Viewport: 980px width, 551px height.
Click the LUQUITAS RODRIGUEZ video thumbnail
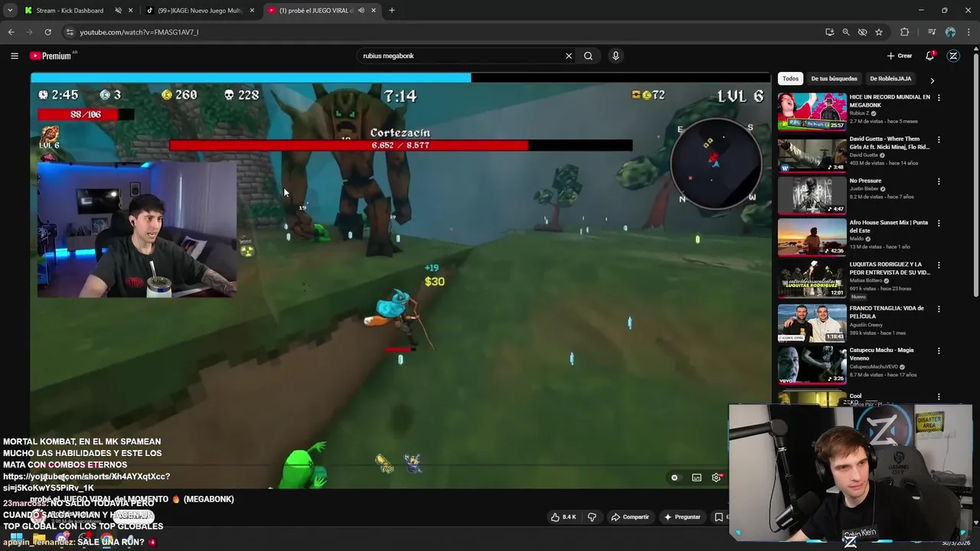(812, 279)
